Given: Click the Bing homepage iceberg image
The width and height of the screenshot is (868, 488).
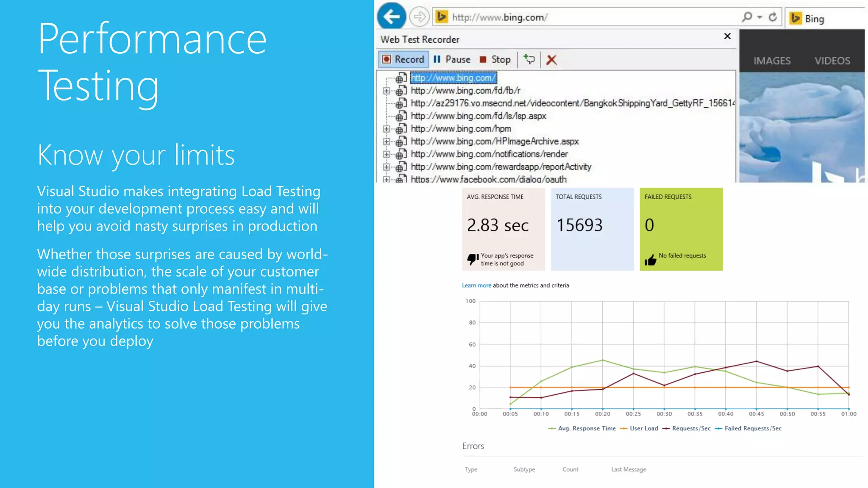Looking at the screenshot, I should (802, 127).
